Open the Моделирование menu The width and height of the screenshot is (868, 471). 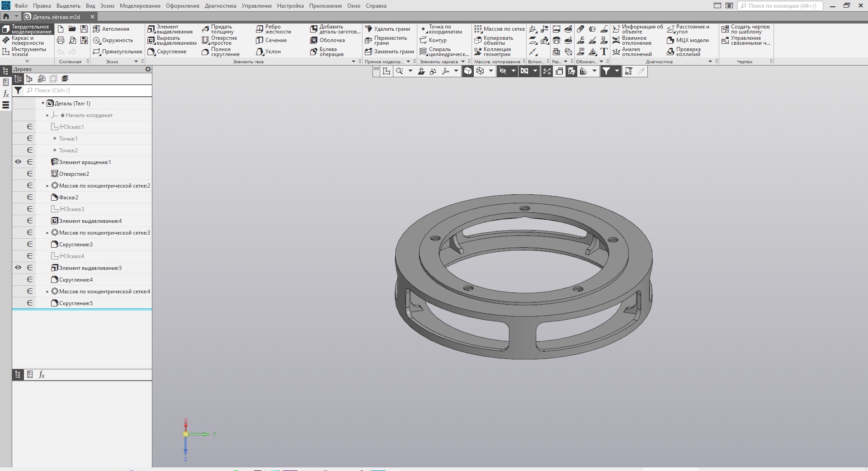coord(140,6)
